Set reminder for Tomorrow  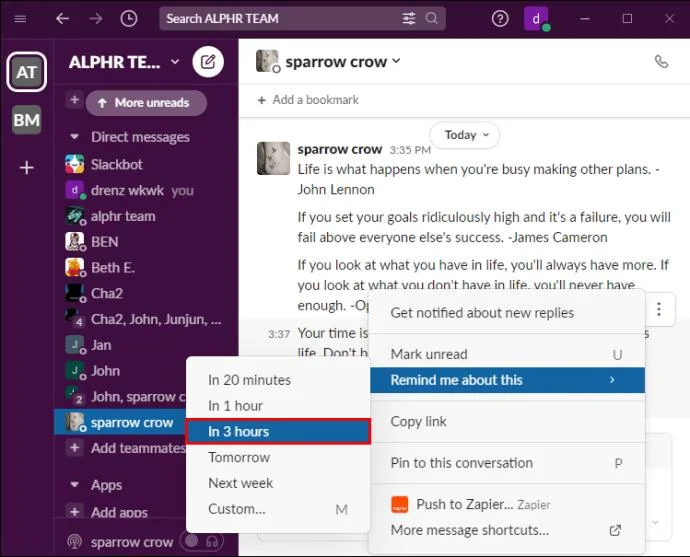(278, 457)
